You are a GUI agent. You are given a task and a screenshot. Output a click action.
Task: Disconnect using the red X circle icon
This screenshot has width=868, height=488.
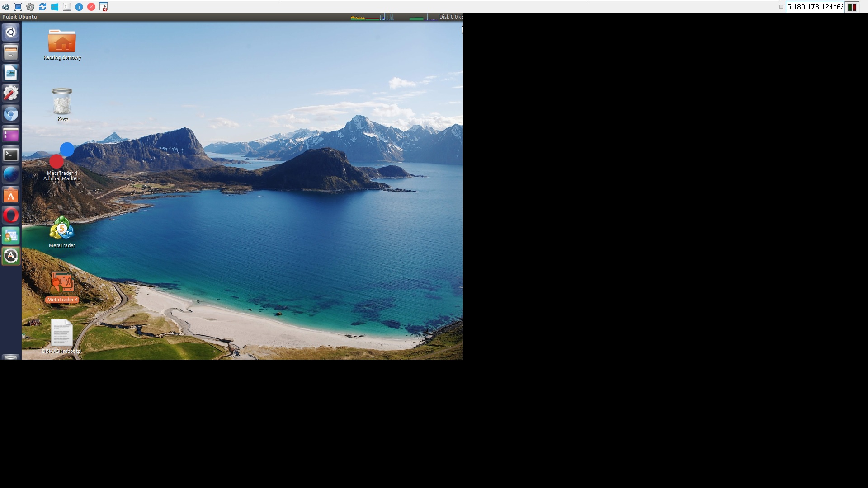click(x=91, y=7)
